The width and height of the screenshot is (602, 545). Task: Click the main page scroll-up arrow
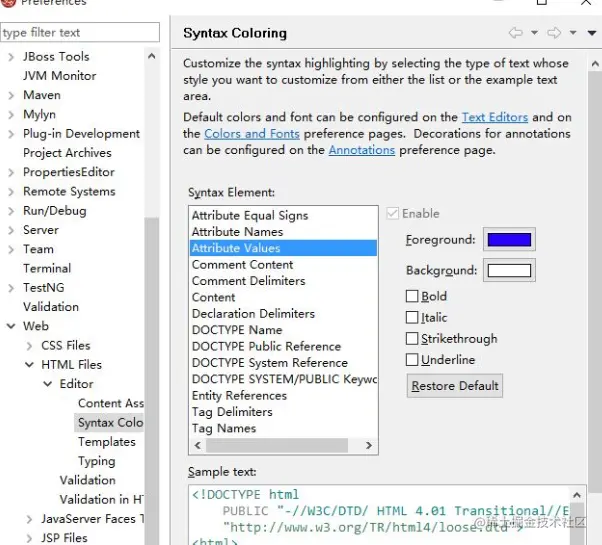point(595,64)
